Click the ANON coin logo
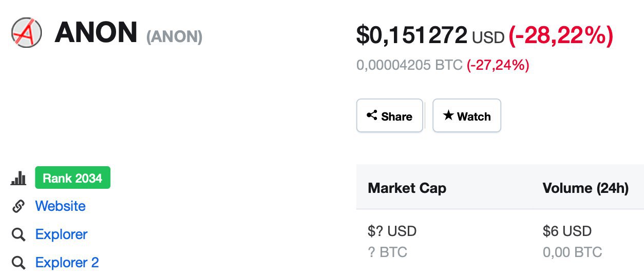This screenshot has width=644, height=276. tap(27, 32)
